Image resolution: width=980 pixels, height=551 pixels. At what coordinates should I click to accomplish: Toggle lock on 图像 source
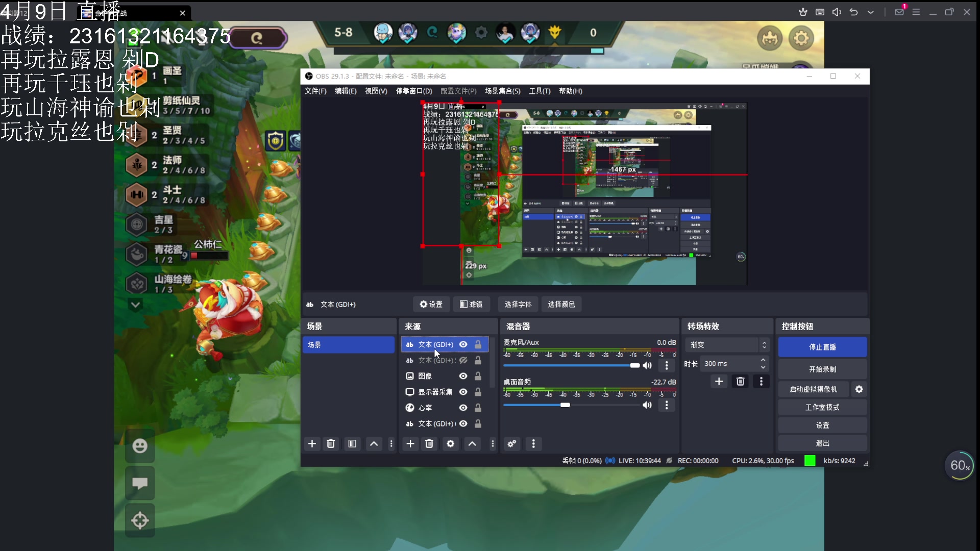(478, 376)
